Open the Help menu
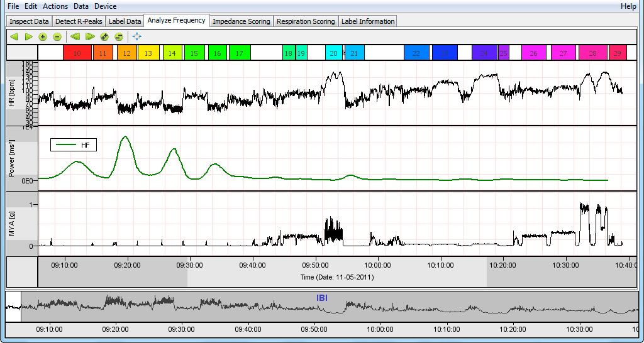This screenshot has height=343, width=644. 628,6
